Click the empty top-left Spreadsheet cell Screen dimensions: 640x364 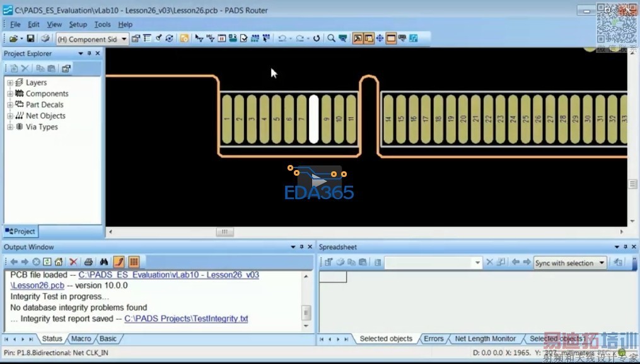(x=333, y=277)
